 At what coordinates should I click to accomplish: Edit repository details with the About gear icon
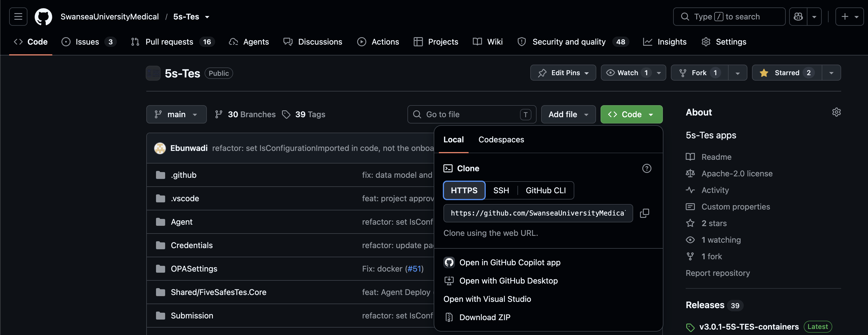tap(836, 112)
